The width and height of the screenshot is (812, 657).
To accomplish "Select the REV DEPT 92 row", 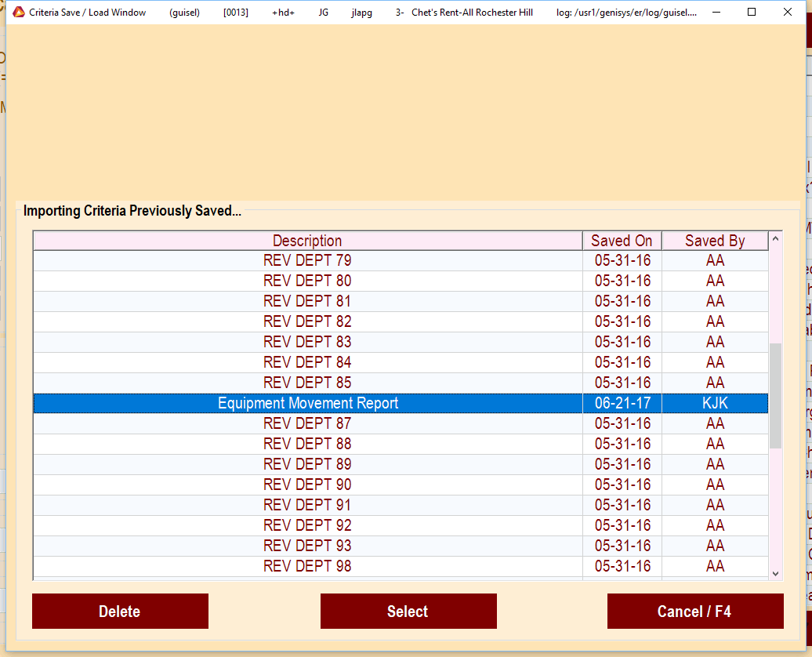I will 401,525.
